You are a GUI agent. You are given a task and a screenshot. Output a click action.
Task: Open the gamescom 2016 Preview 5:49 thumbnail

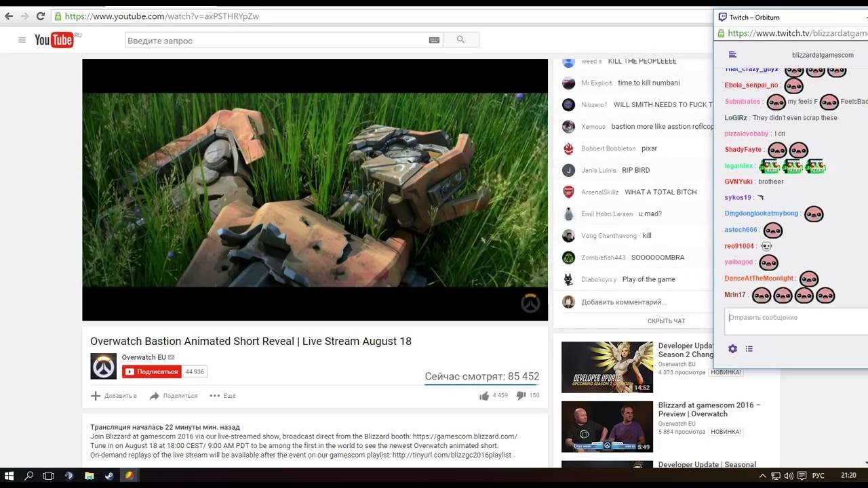(607, 426)
